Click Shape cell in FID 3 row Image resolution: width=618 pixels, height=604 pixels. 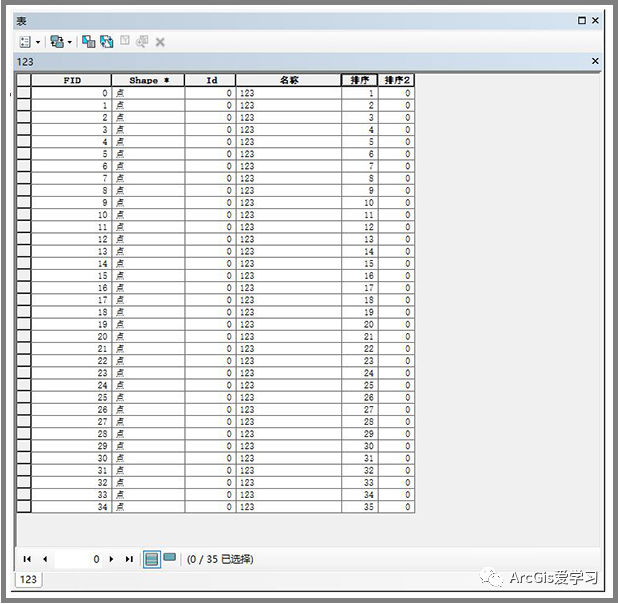tap(148, 130)
